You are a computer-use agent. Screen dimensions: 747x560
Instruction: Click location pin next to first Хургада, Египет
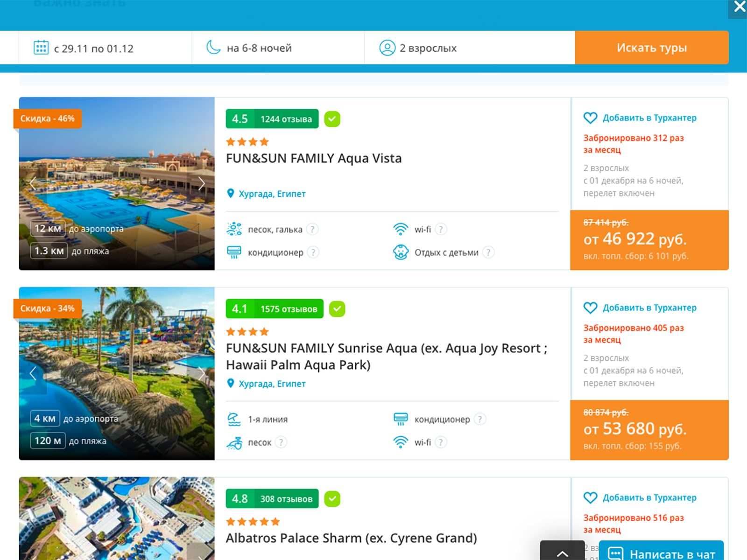click(x=230, y=194)
